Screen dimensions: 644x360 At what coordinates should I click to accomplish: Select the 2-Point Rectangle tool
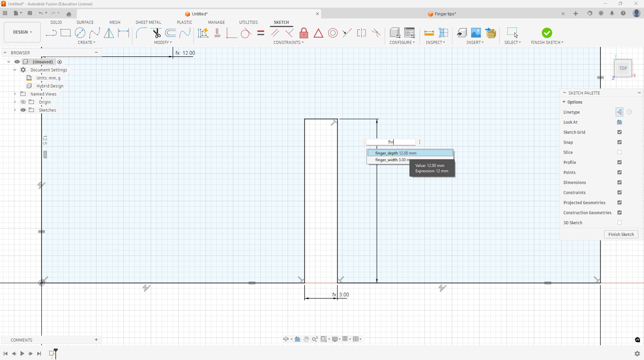[65, 33]
